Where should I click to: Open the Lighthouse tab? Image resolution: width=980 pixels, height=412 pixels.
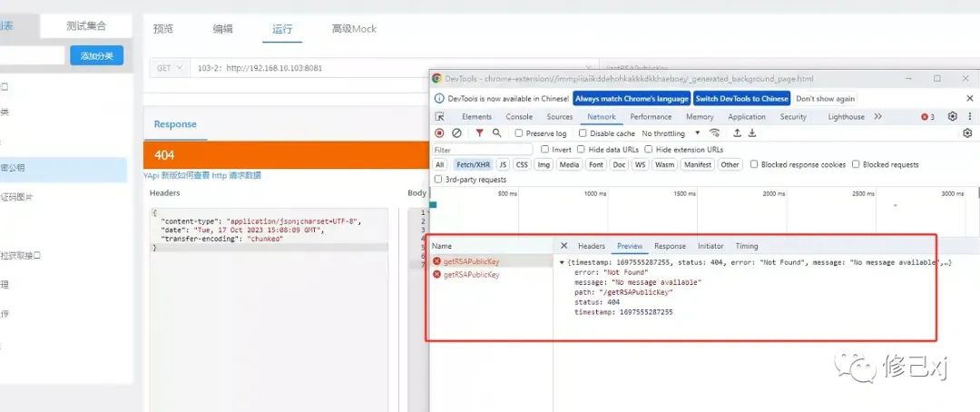pos(847,117)
